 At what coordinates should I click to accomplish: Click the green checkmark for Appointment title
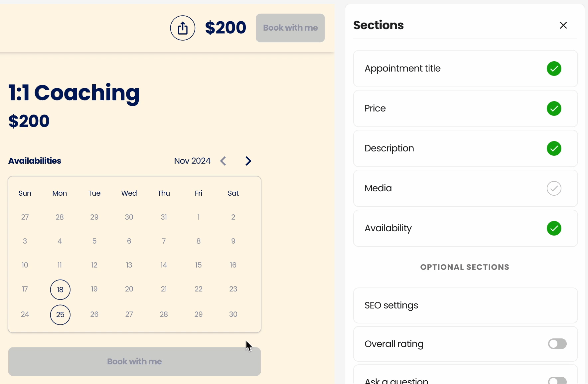pos(554,69)
